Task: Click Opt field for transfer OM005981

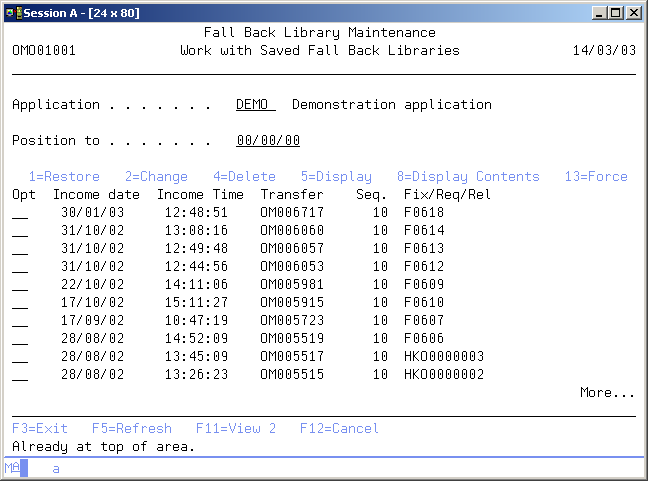Action: (20, 285)
